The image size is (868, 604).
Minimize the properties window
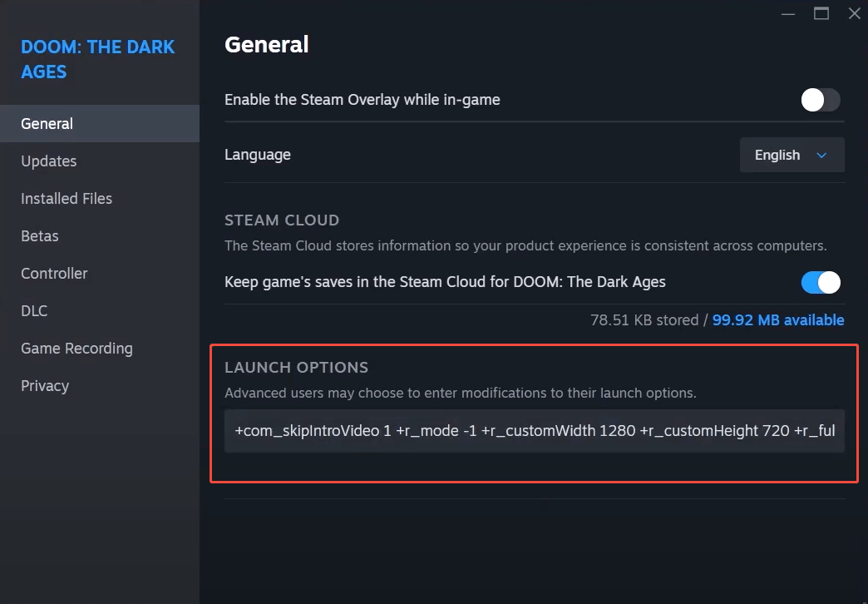[788, 13]
